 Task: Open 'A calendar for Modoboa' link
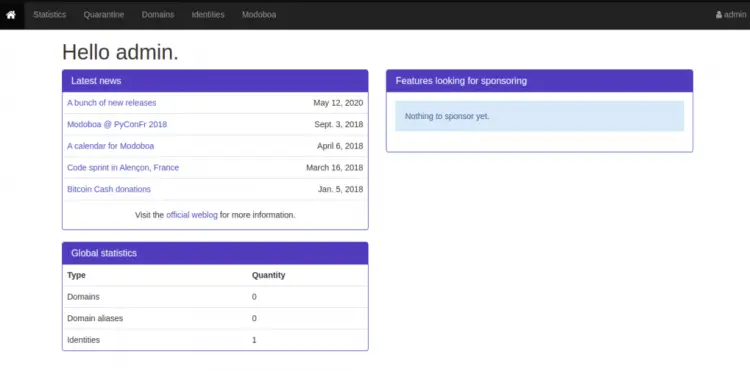(110, 146)
